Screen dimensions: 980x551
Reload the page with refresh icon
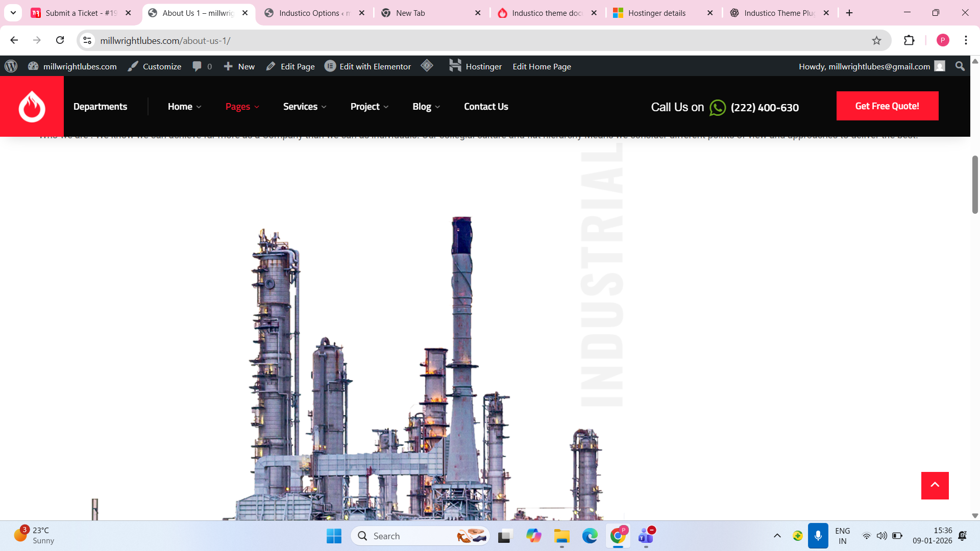[x=60, y=40]
